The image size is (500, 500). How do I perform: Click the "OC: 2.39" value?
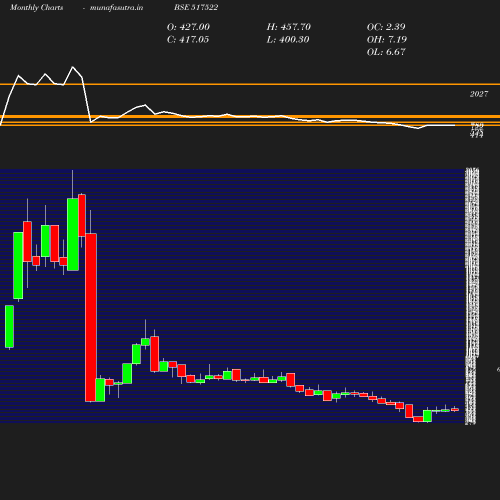pos(386,27)
